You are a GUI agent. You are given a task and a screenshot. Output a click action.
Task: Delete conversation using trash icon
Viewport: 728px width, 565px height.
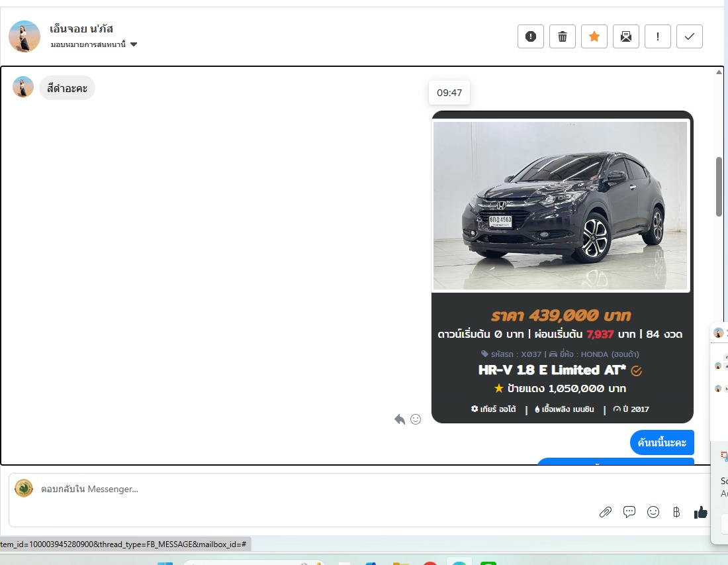coord(562,36)
